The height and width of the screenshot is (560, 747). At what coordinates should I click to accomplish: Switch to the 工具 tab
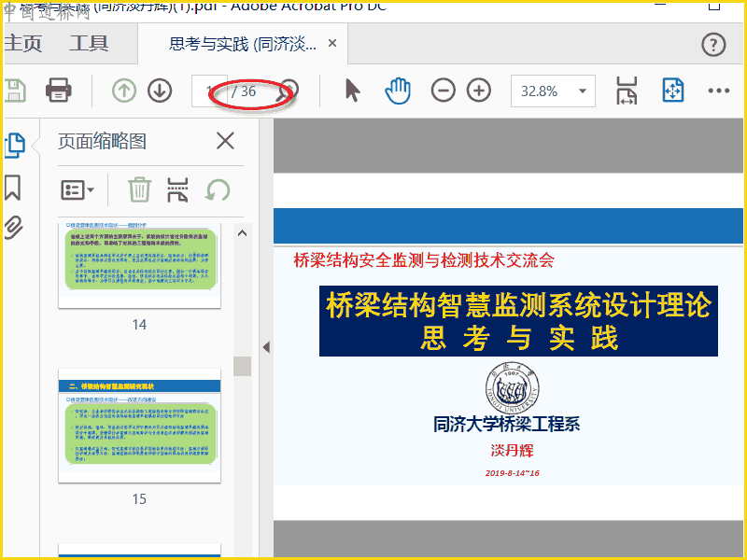89,43
